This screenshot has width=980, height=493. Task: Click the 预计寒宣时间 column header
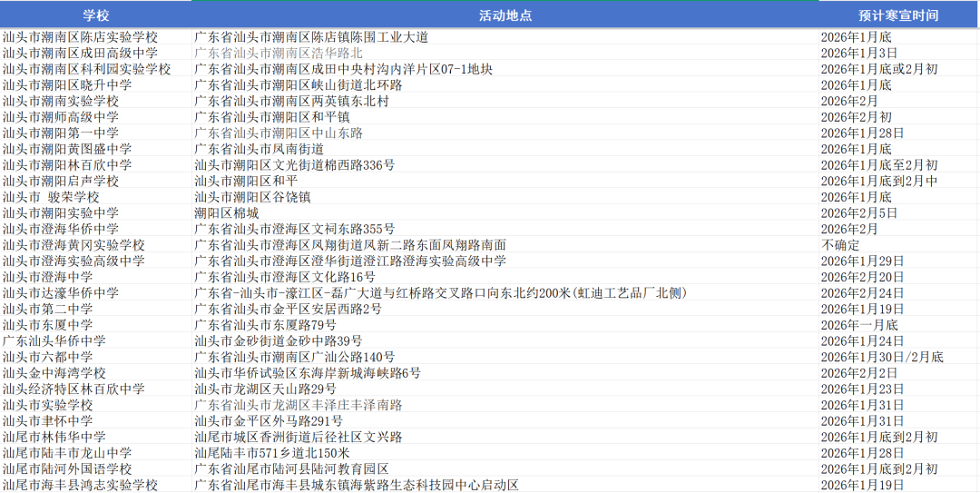tap(897, 15)
